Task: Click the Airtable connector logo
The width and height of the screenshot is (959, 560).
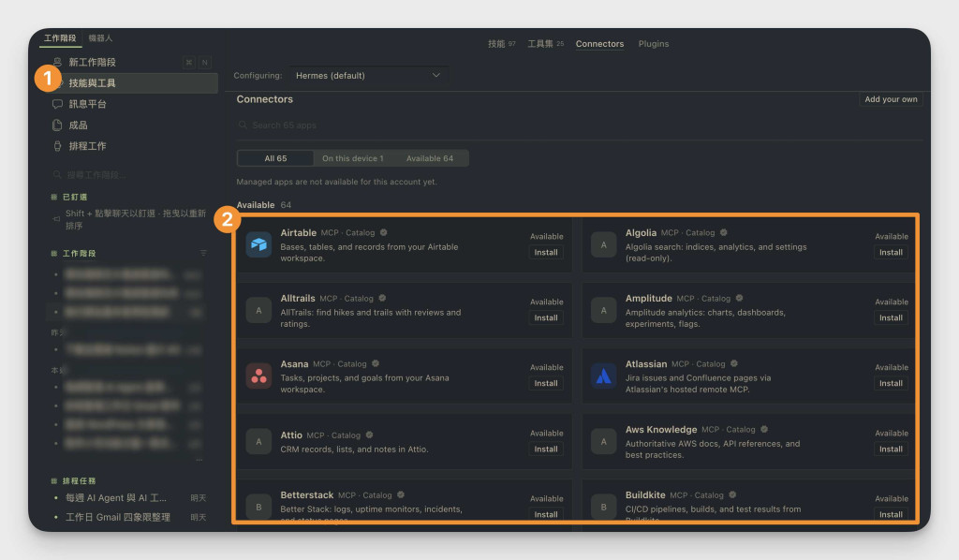Action: (258, 244)
